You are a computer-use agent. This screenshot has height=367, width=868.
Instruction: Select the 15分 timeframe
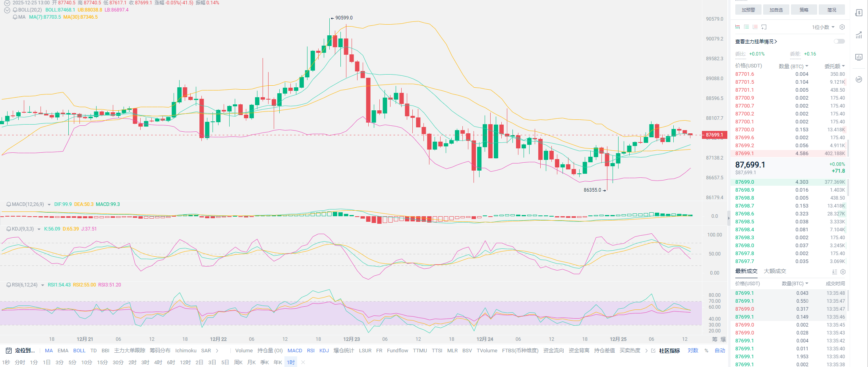click(x=102, y=362)
